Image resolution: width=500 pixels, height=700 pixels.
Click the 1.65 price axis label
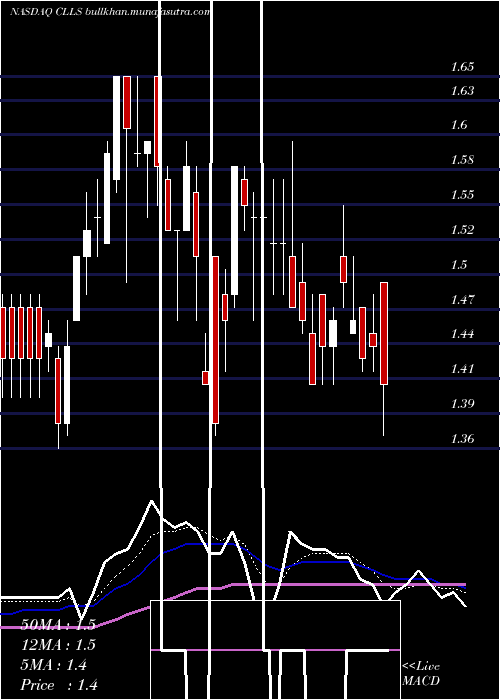click(462, 67)
